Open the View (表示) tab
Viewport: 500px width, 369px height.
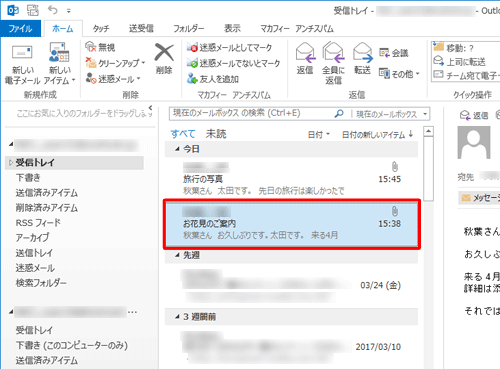[232, 29]
